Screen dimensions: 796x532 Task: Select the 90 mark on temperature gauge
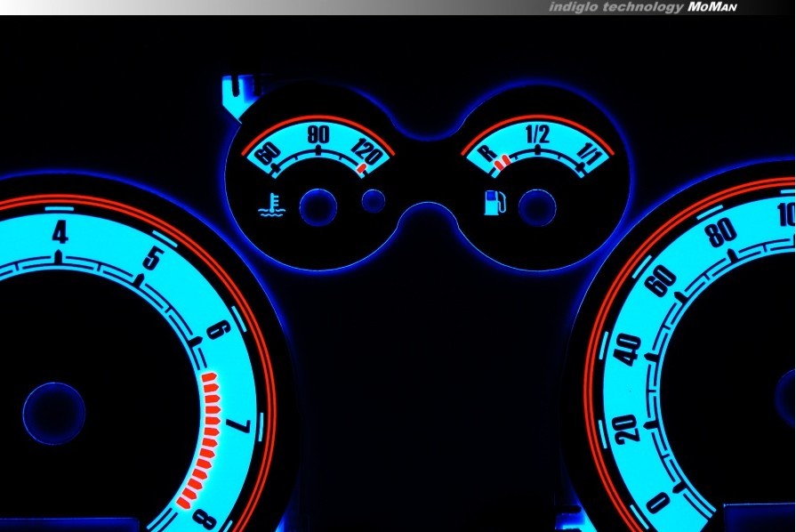[318, 134]
